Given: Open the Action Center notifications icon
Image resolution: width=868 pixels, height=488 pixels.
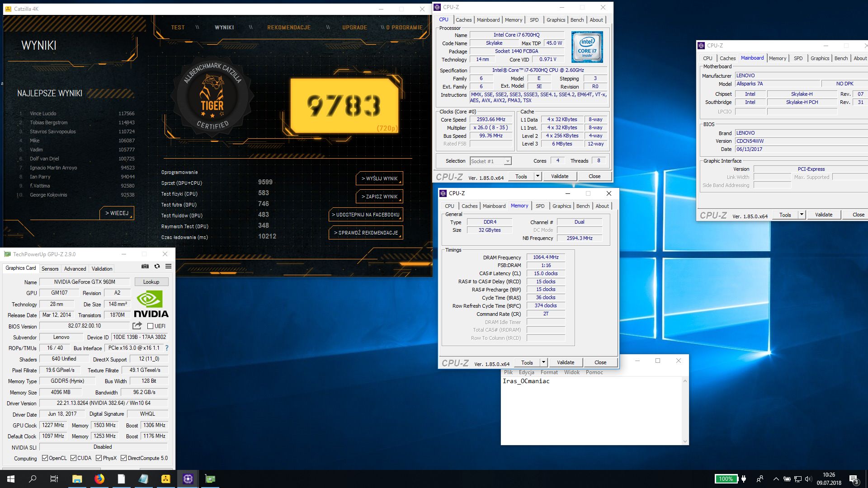Looking at the screenshot, I should [x=854, y=479].
